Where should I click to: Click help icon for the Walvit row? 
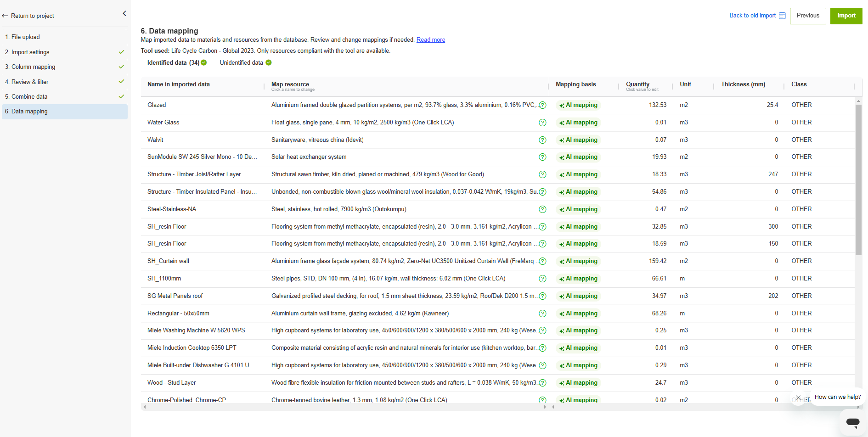point(542,140)
